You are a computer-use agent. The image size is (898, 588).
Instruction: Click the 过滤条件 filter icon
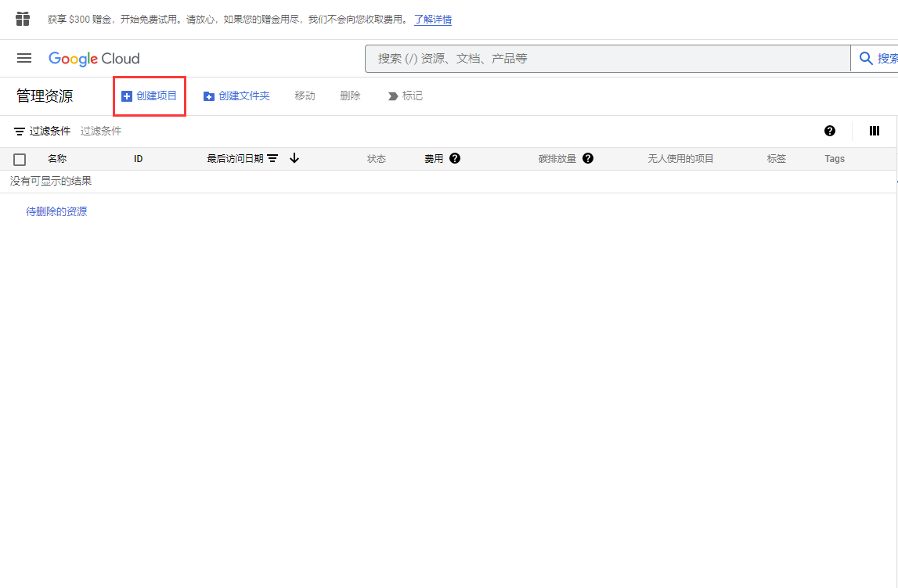coord(19,132)
